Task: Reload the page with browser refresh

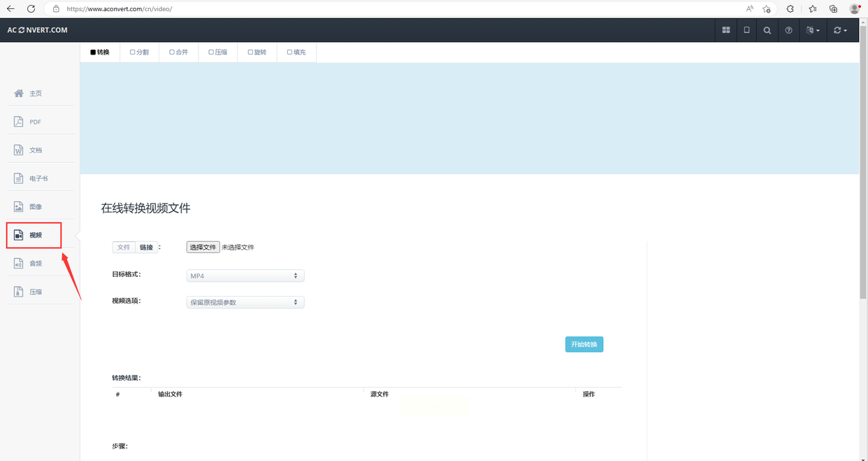Action: (31, 9)
